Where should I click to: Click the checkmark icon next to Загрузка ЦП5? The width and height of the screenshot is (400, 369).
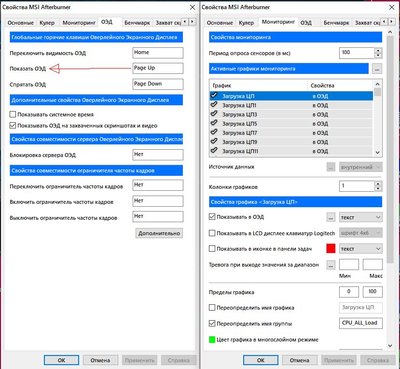(x=214, y=123)
